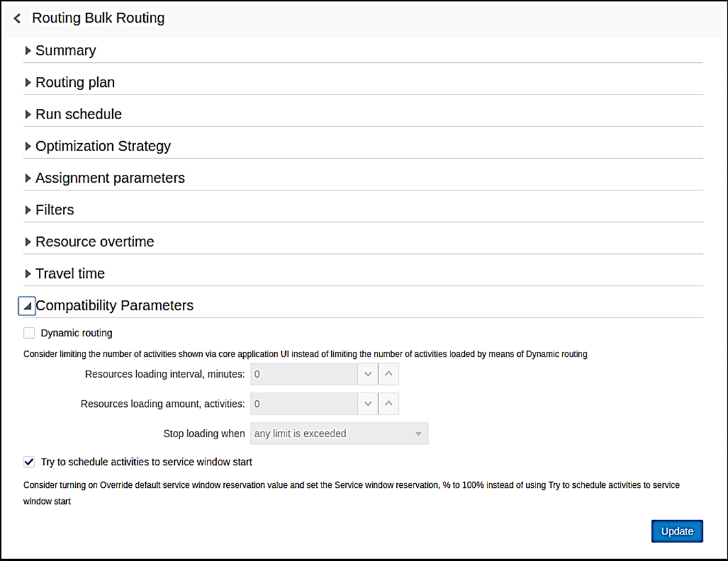Image resolution: width=728 pixels, height=561 pixels.
Task: Click the back arrow beside Routing Bulk Routing
Action: tap(18, 19)
